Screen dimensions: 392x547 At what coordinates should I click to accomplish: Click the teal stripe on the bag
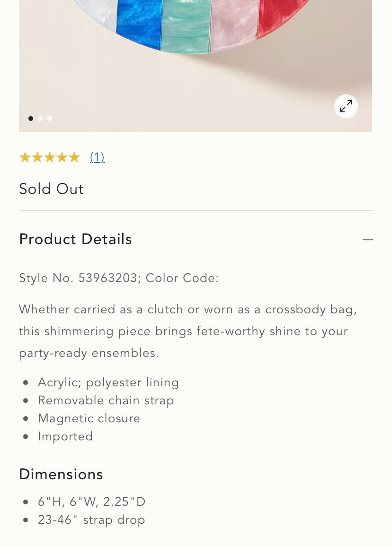coord(187,25)
